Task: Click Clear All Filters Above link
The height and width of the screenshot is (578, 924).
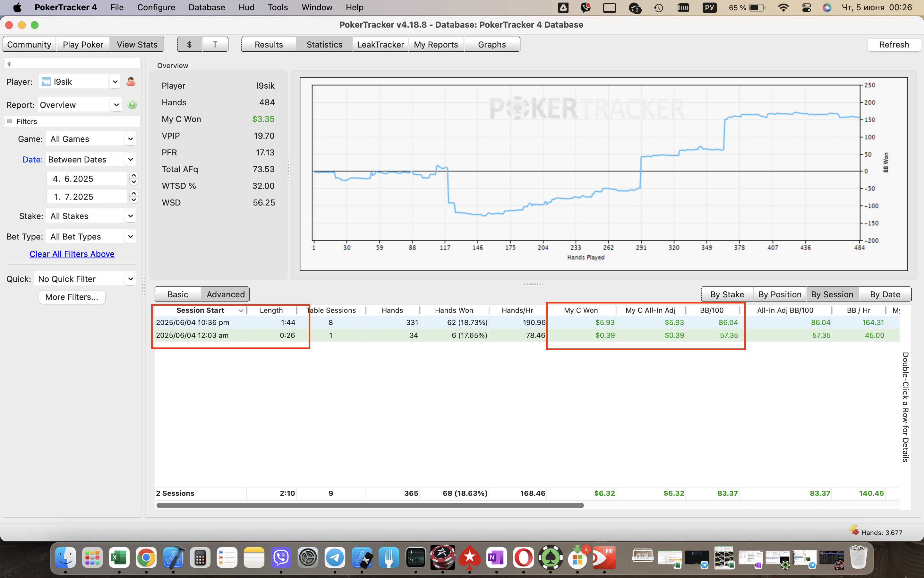Action: point(72,254)
